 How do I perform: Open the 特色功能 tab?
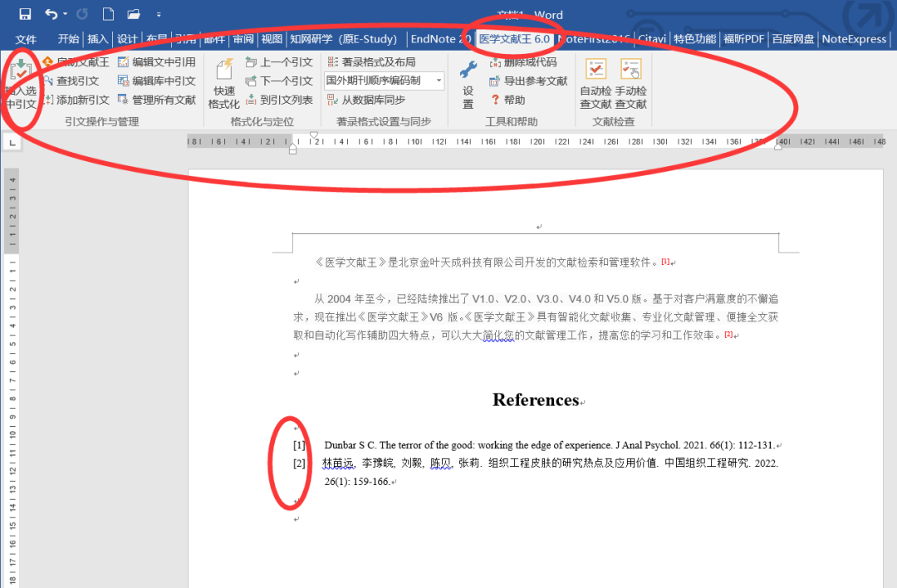tap(694, 39)
